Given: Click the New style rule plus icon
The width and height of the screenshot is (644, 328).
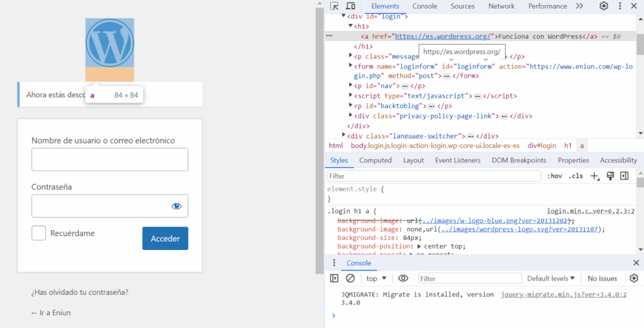Looking at the screenshot, I should pos(594,176).
